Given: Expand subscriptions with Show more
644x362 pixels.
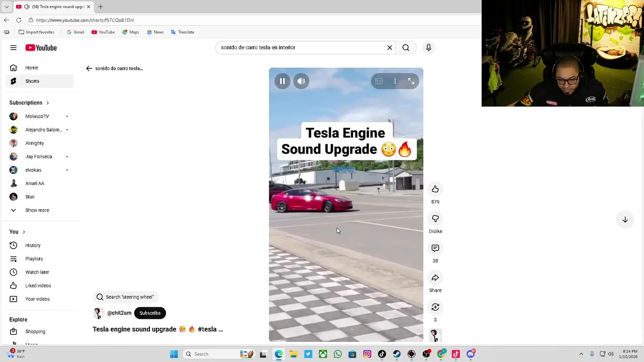Looking at the screenshot, I should point(40,210).
